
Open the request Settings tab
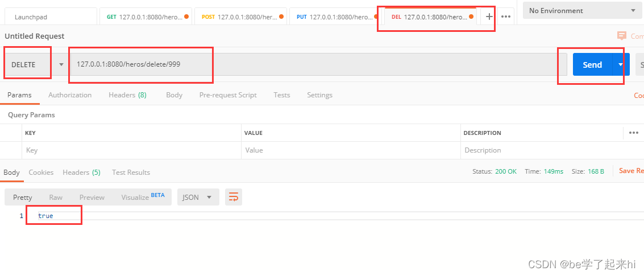coord(319,95)
